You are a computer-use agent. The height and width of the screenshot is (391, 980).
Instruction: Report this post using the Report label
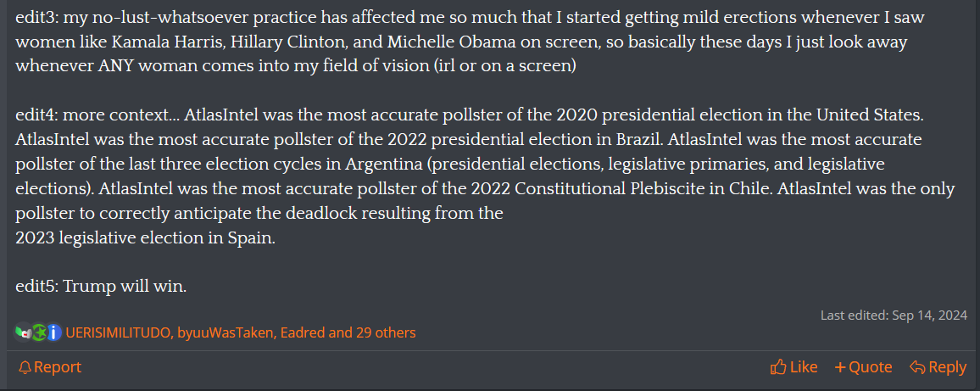point(58,367)
